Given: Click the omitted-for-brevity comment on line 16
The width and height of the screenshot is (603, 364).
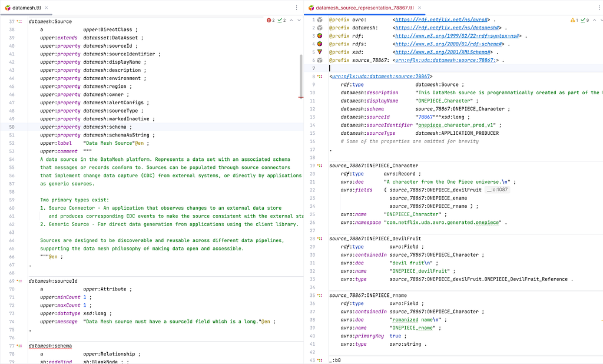Looking at the screenshot, I should (x=410, y=141).
